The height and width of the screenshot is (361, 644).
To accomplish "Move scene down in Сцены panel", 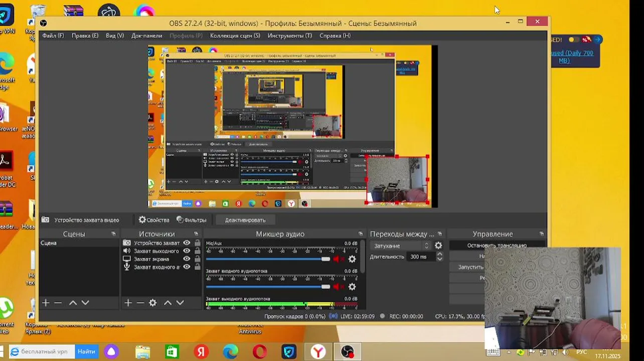I will tap(85, 303).
